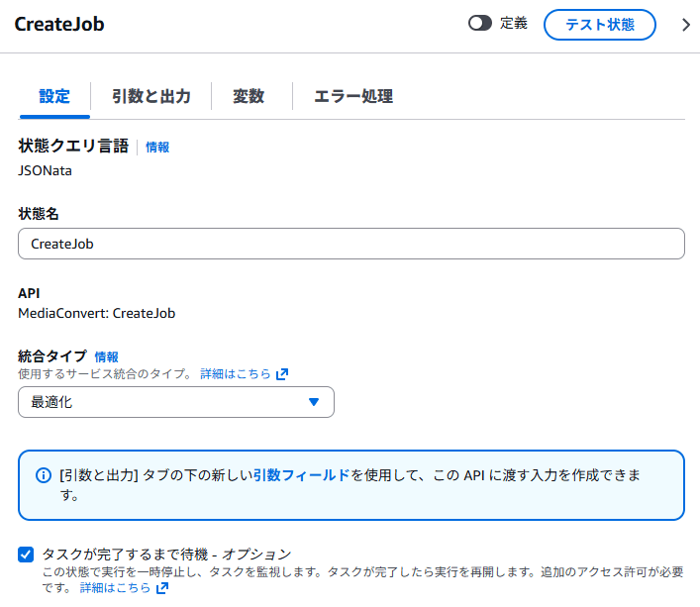Click the 状態名 text field

point(351,244)
